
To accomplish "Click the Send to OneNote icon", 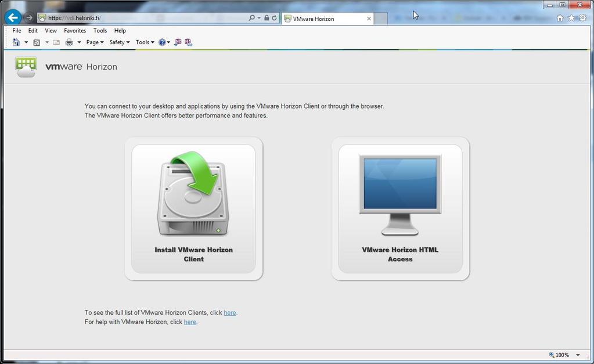I will coord(178,42).
